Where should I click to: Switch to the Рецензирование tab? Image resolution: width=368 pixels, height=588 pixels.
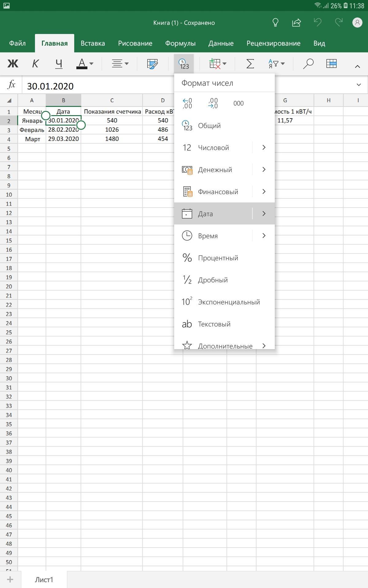coord(274,43)
